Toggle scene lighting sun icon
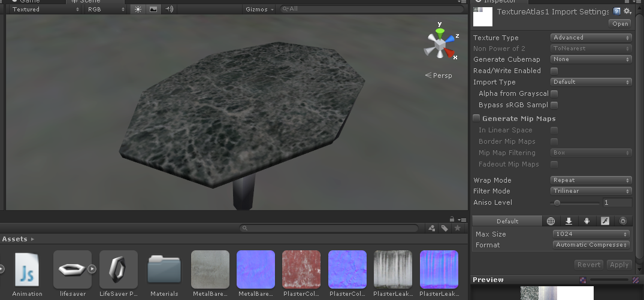This screenshot has height=300, width=644. tap(138, 9)
